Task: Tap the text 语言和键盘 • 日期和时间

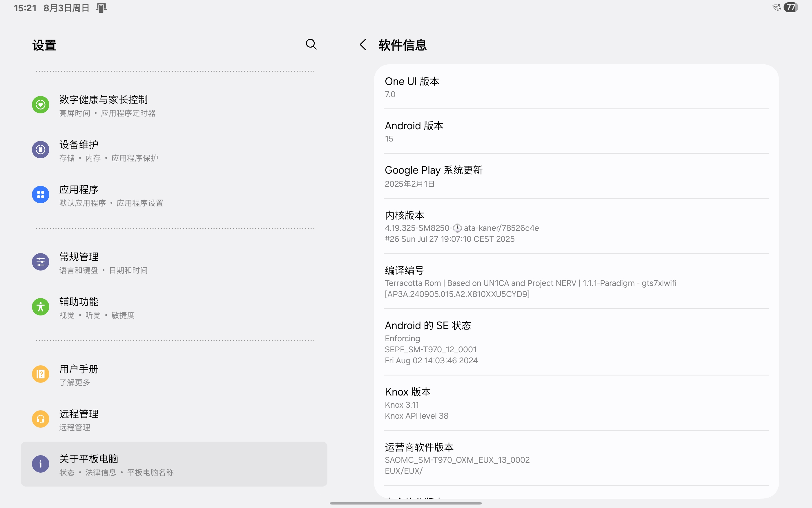Action: (104, 271)
